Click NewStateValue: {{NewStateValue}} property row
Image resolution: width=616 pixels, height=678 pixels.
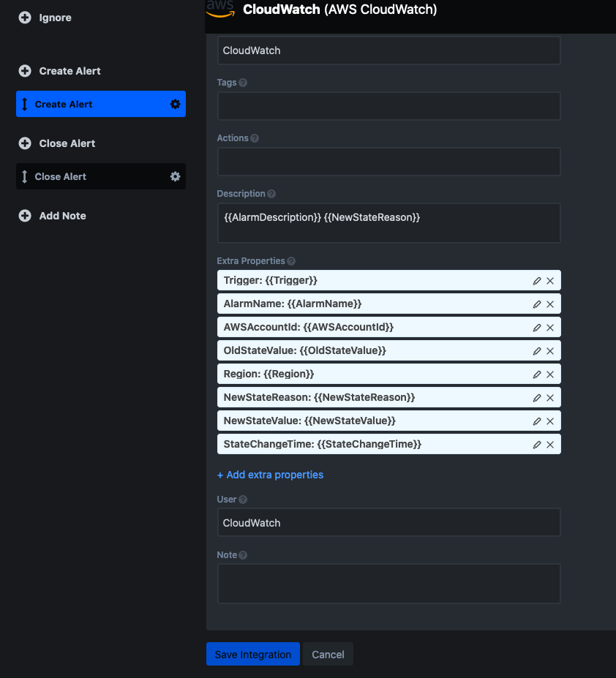[389, 421]
